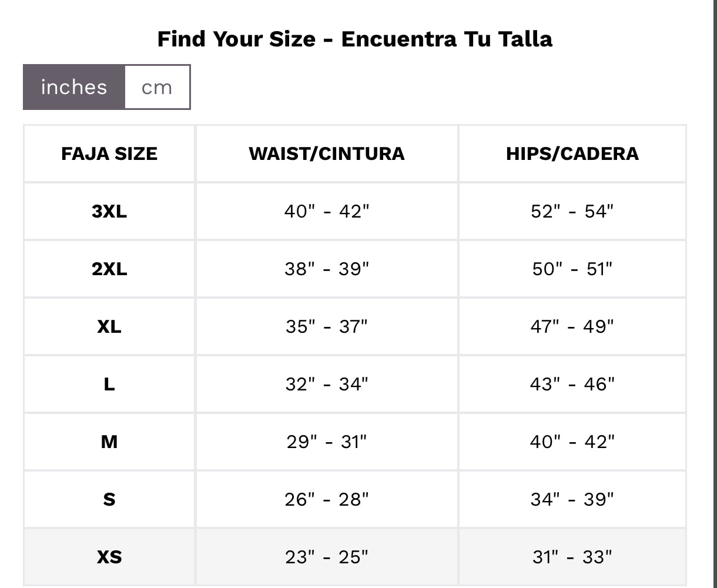
Task: Click the XL waist value 35" - 37"
Action: coord(327,326)
